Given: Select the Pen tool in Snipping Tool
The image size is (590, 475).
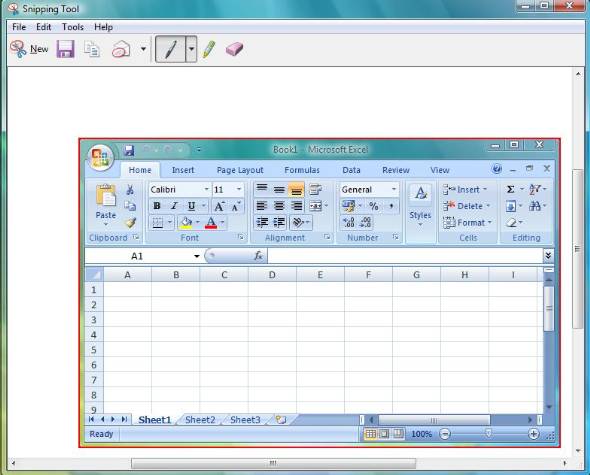Looking at the screenshot, I should 170,49.
